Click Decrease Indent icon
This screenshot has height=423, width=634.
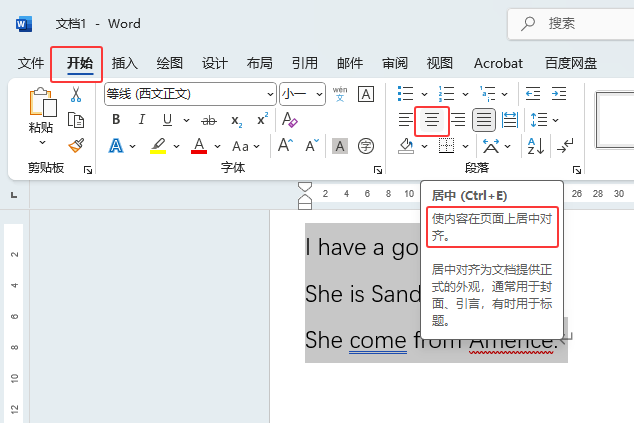click(x=533, y=94)
